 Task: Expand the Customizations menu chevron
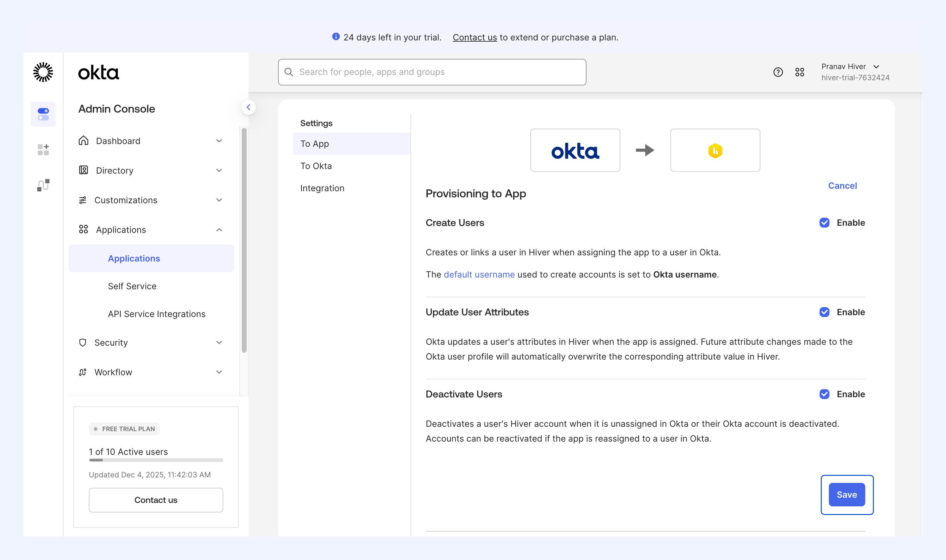219,200
